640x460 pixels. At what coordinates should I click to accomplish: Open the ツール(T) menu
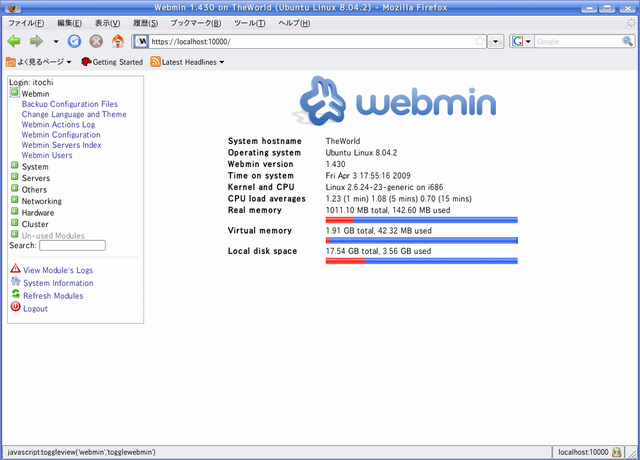pos(249,23)
